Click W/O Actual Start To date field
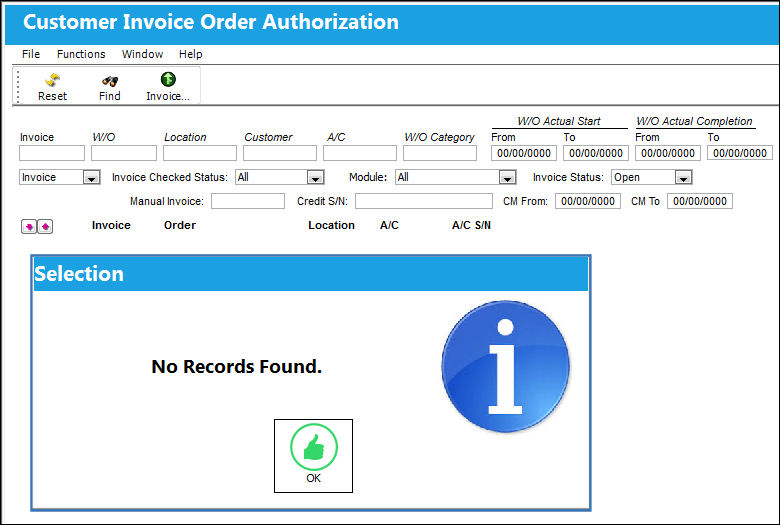The width and height of the screenshot is (780, 525). point(596,153)
